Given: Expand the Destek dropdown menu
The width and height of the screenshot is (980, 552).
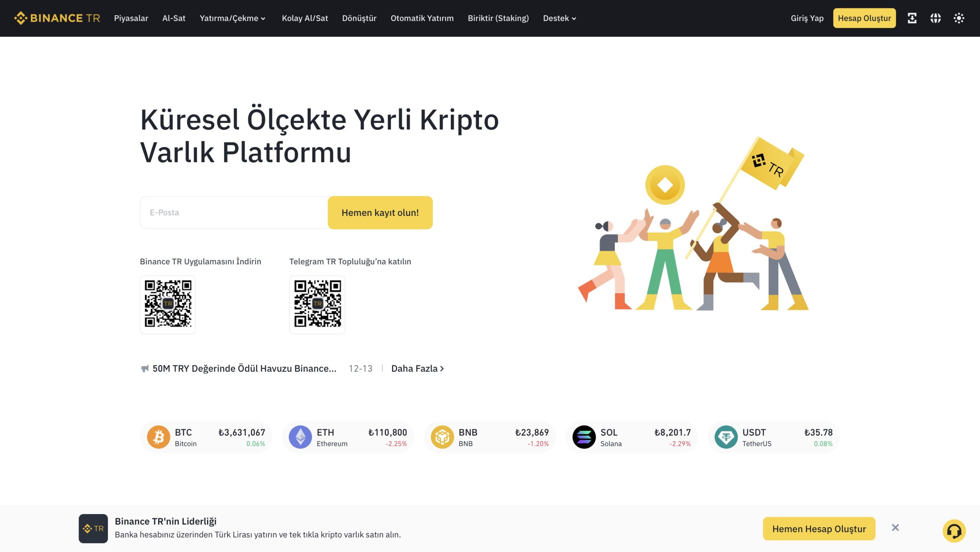Looking at the screenshot, I should (x=559, y=18).
